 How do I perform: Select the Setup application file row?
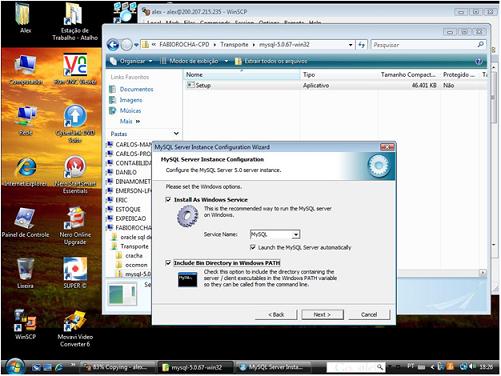335,85
